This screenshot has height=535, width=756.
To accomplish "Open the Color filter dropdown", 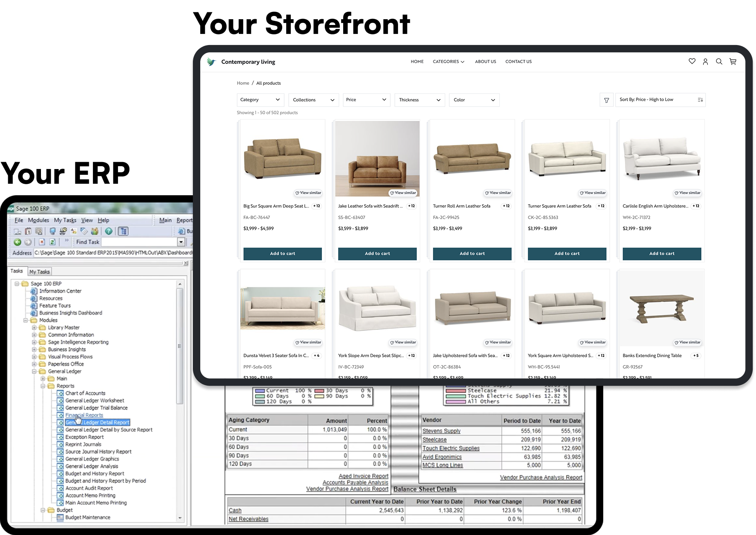I will point(474,100).
